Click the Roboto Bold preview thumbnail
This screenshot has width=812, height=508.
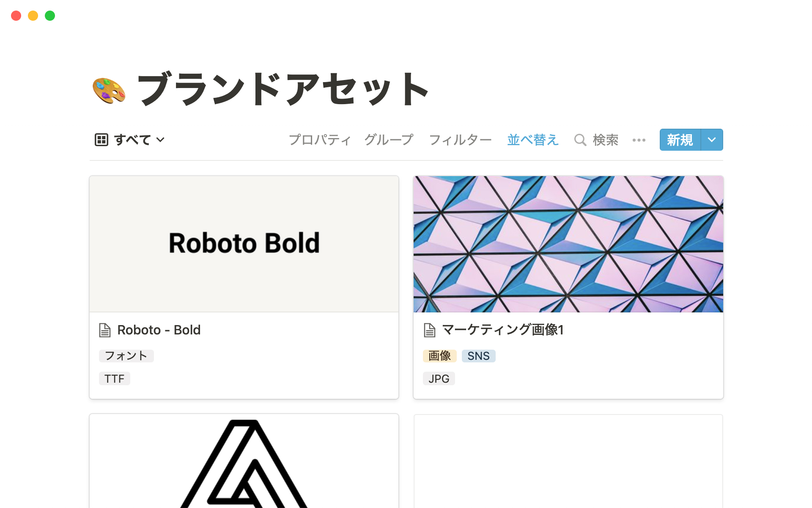[244, 244]
